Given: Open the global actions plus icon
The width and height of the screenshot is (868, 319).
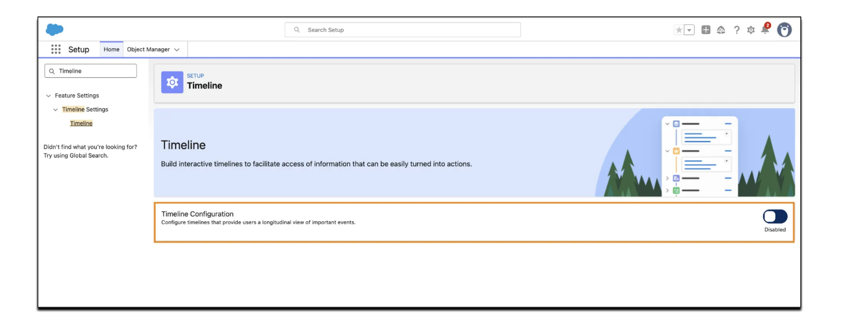Looking at the screenshot, I should tap(706, 30).
